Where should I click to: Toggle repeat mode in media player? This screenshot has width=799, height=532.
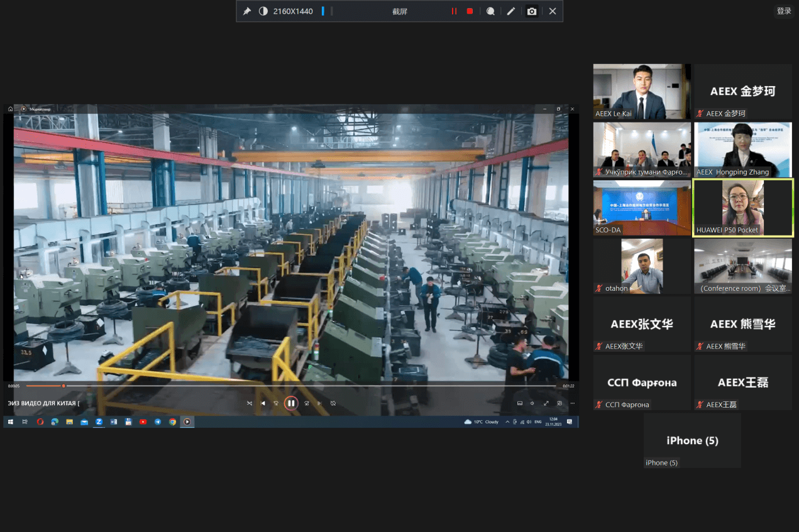coord(333,403)
